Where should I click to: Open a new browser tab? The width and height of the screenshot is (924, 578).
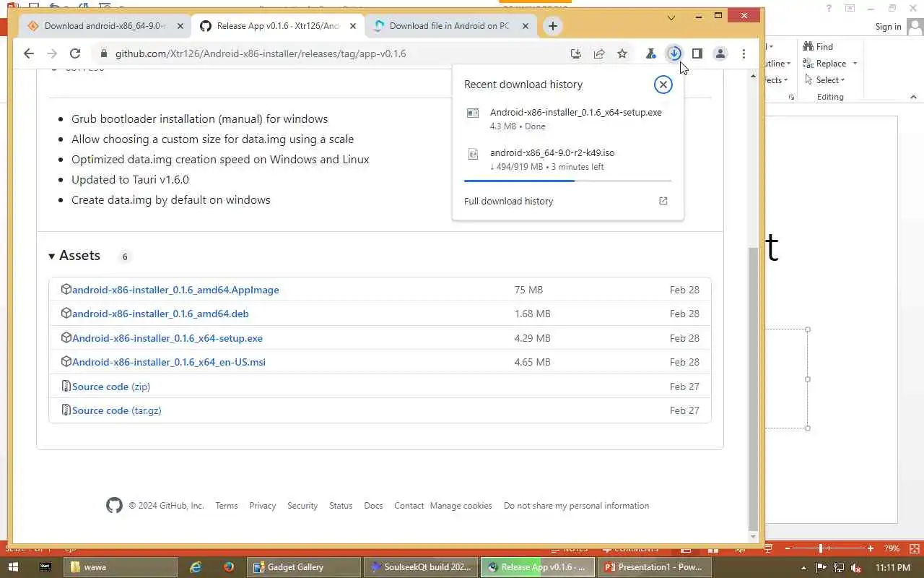(x=552, y=26)
